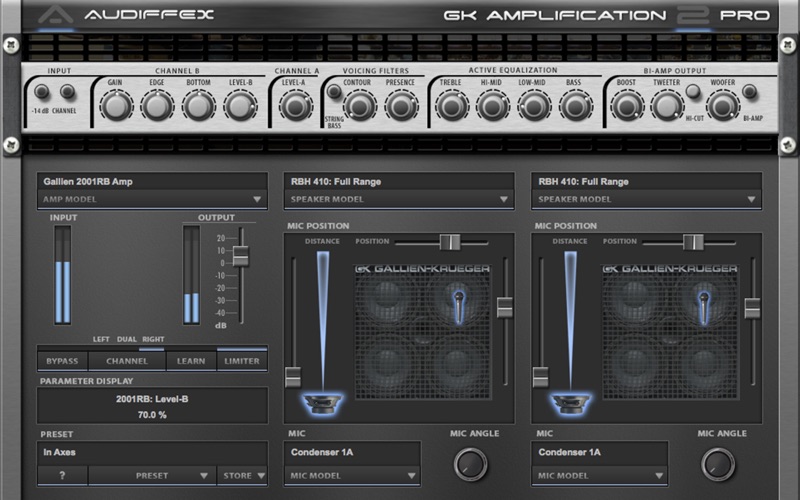Toggle the Channel switch button on amp
800x500 pixels.
(x=67, y=92)
